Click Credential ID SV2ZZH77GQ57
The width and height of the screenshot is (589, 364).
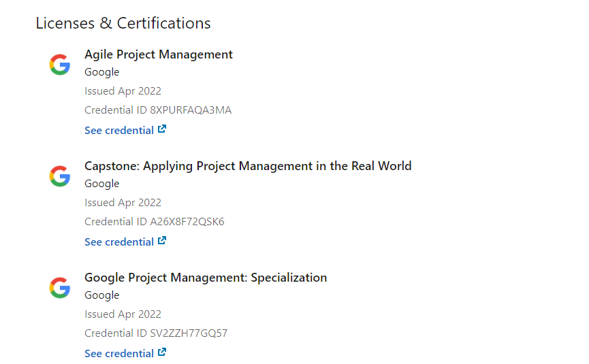tap(156, 333)
